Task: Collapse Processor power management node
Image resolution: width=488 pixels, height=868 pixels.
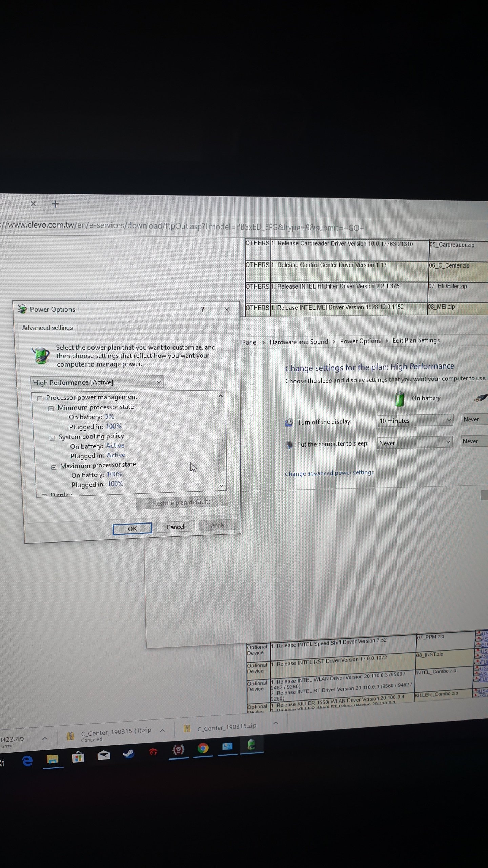Action: pyautogui.click(x=40, y=399)
